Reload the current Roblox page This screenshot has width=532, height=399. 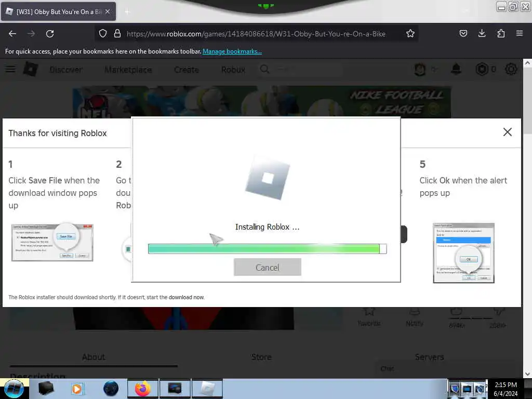[50, 34]
